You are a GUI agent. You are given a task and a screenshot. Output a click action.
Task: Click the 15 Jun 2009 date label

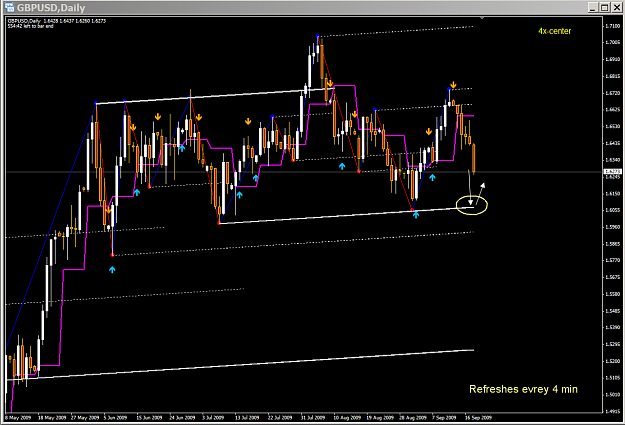[149, 418]
